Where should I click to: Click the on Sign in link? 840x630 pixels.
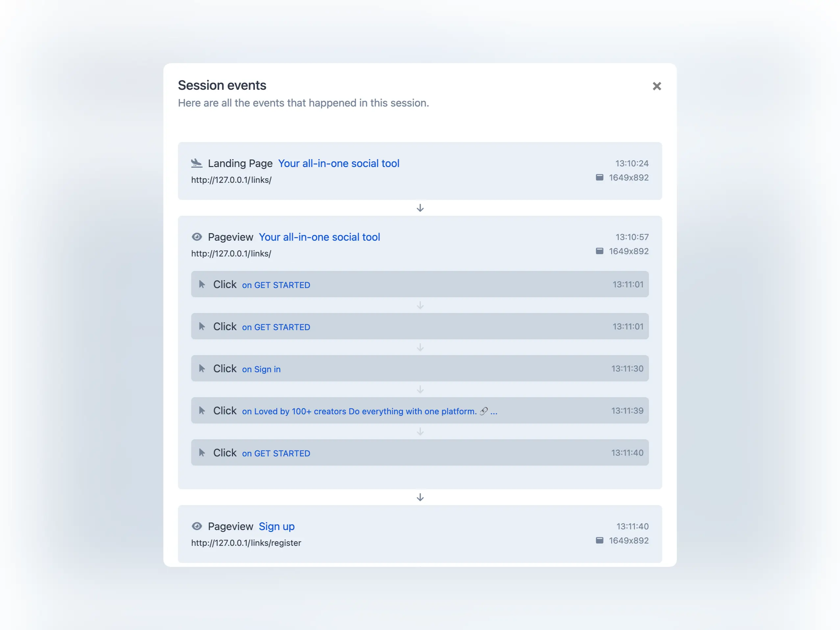[x=261, y=369]
